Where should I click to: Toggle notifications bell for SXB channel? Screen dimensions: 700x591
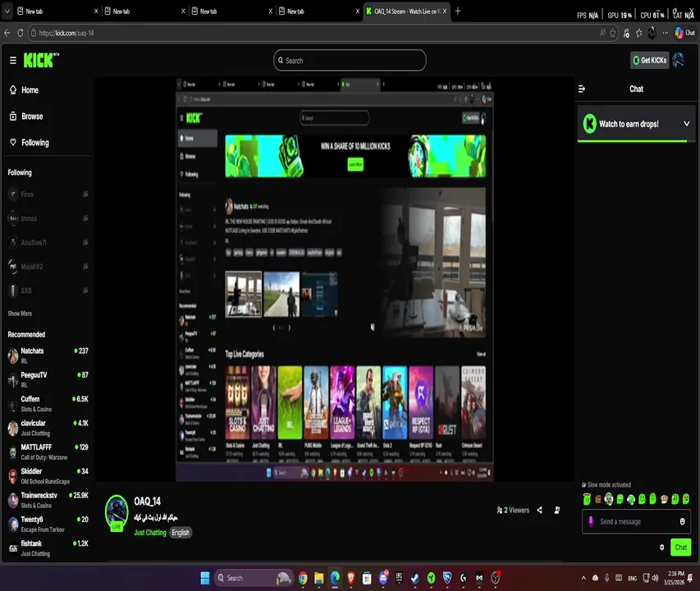pos(85,291)
